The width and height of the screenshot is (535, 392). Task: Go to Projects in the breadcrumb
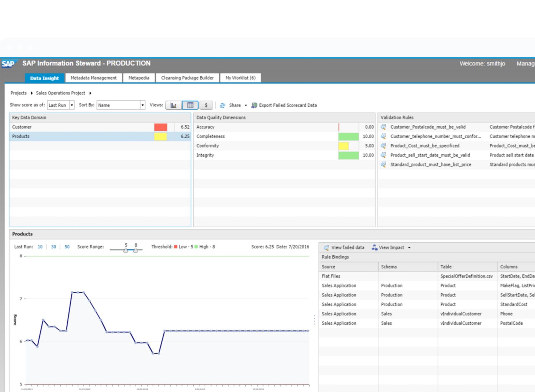pos(19,93)
